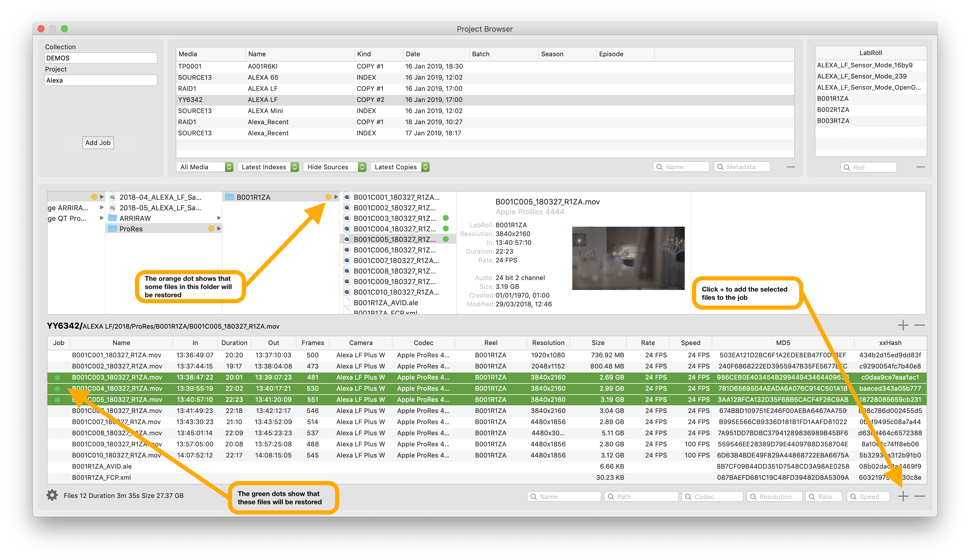Toggle the green dot on the B001C004 row

tap(57, 388)
